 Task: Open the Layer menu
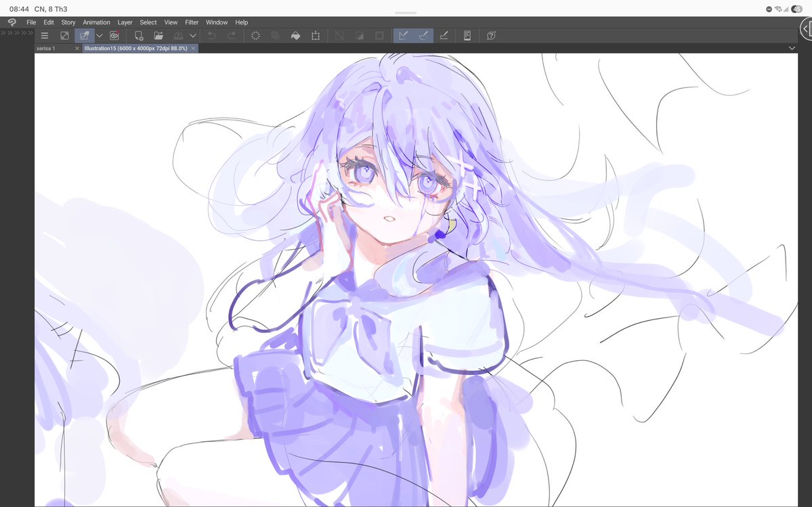pos(125,22)
